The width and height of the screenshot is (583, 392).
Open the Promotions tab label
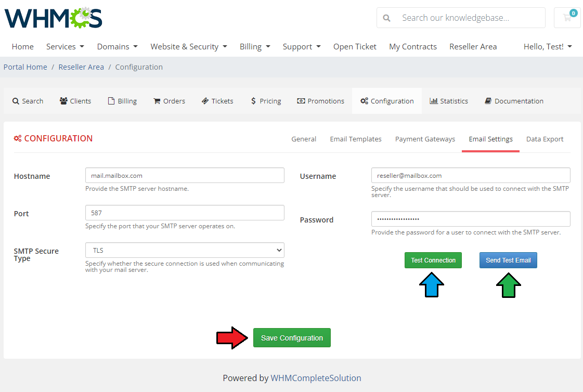point(326,101)
